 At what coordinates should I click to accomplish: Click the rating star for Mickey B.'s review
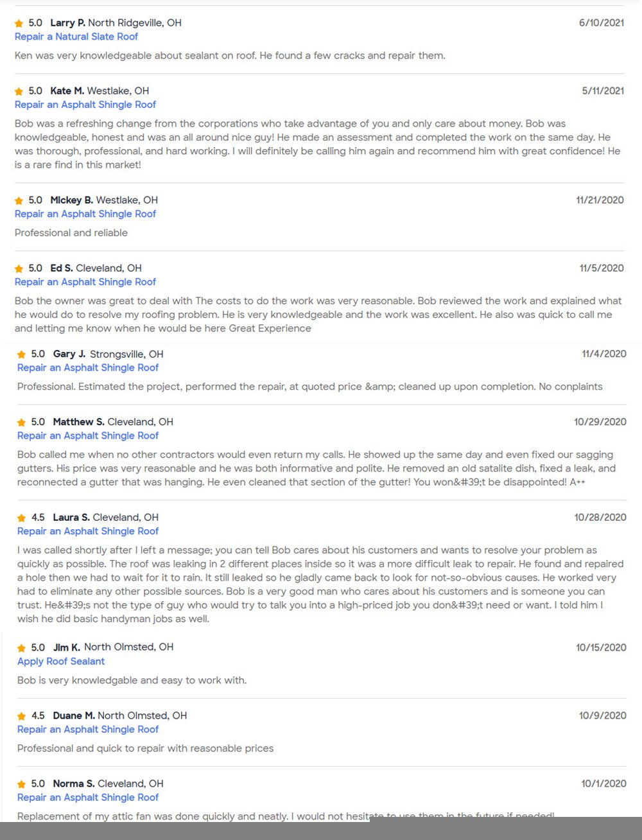point(19,200)
